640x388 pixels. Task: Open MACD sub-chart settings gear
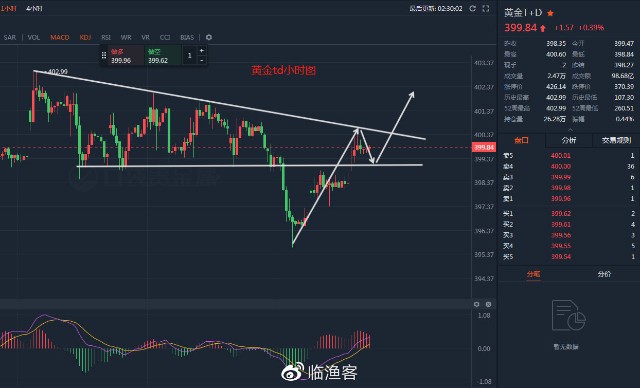[x=476, y=304]
